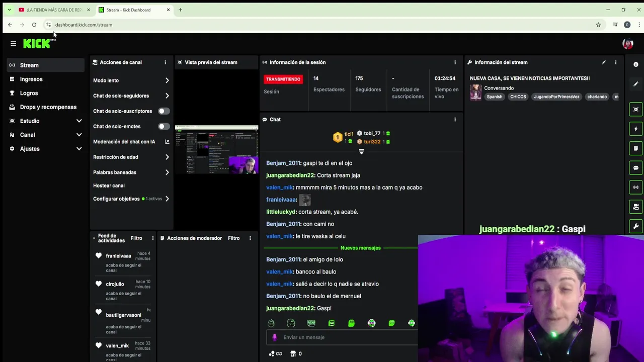
Task: Click the broadcast signal icon in right sidebar
Action: pyautogui.click(x=636, y=187)
